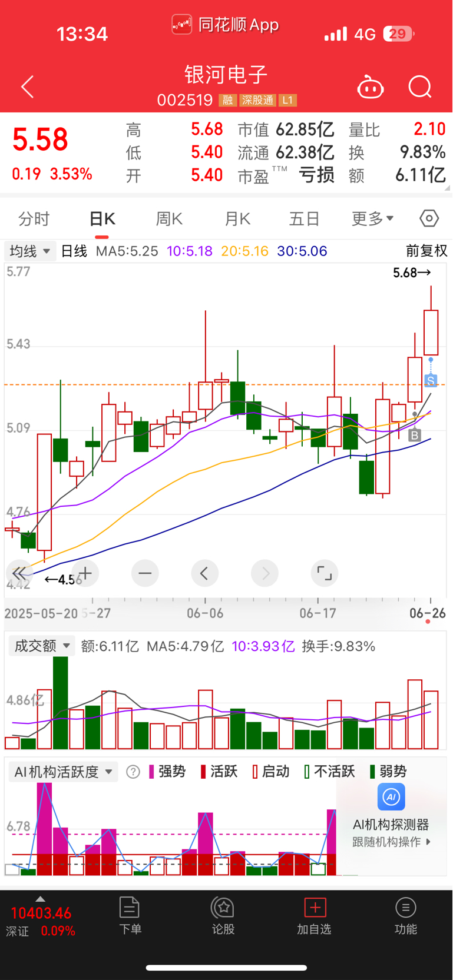Switch to 五日 tab
453x980 pixels.
click(x=304, y=219)
